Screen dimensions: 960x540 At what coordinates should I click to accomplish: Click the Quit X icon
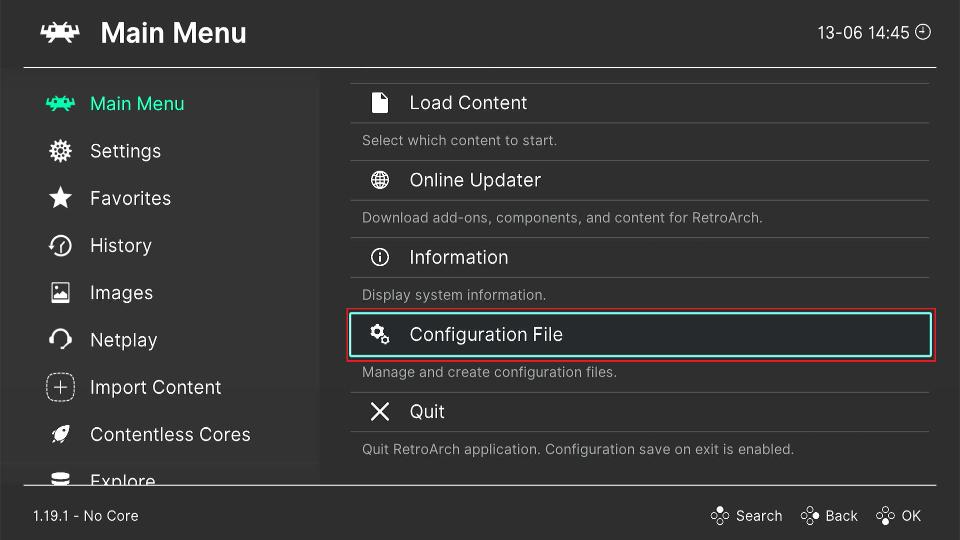click(x=380, y=411)
